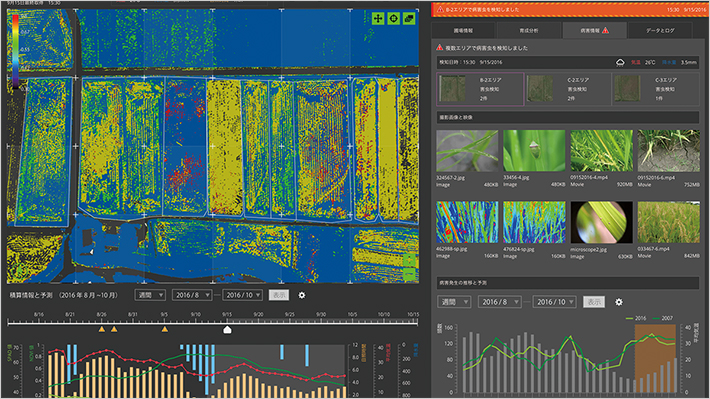Open settings gear in 病害発生の推移と予測 section
The width and height of the screenshot is (710, 399).
pyautogui.click(x=619, y=302)
